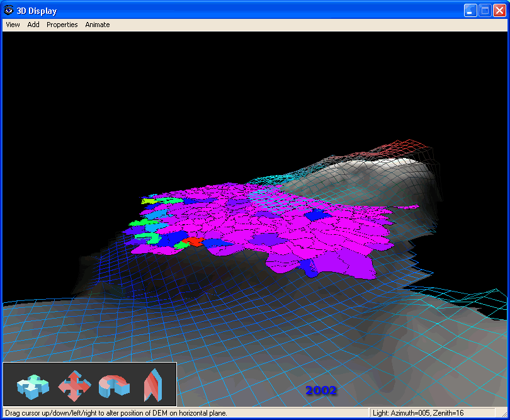Maximize the 3D Display window
The height and width of the screenshot is (420, 510).
[x=485, y=11]
